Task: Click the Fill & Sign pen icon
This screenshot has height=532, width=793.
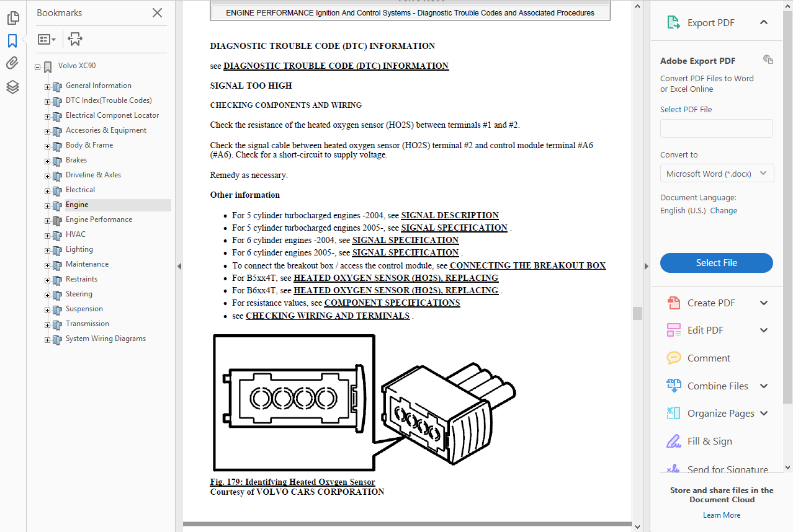Action: [673, 441]
